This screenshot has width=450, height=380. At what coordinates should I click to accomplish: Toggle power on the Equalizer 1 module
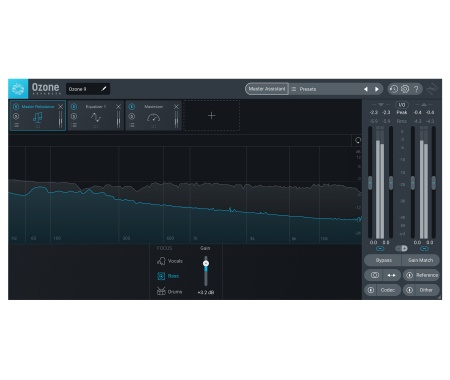[74, 107]
